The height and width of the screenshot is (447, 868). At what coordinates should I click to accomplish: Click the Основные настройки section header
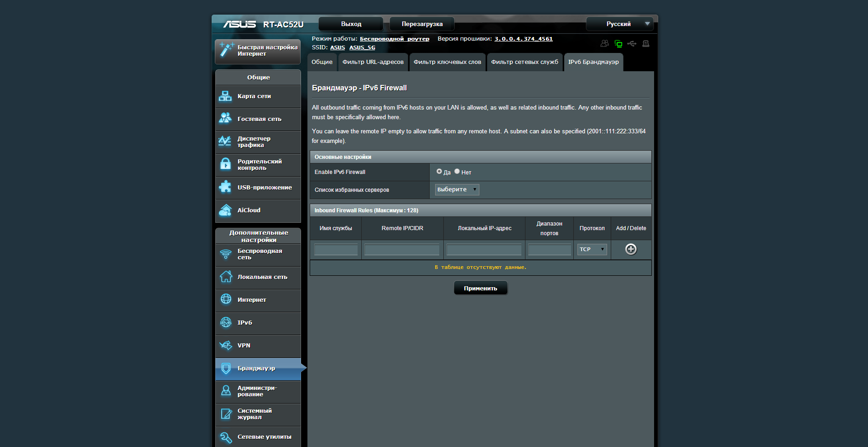(480, 157)
